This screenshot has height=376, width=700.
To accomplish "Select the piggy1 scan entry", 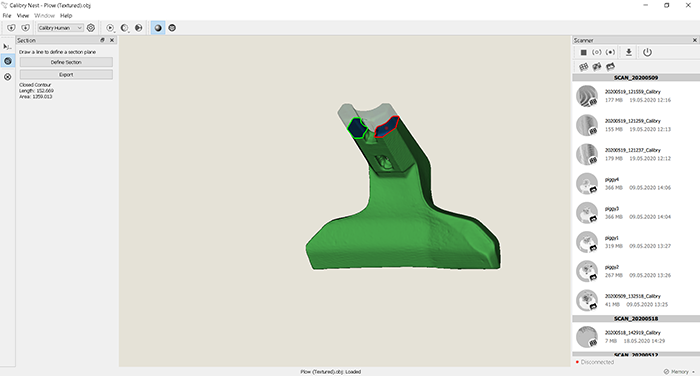I will coord(636,242).
